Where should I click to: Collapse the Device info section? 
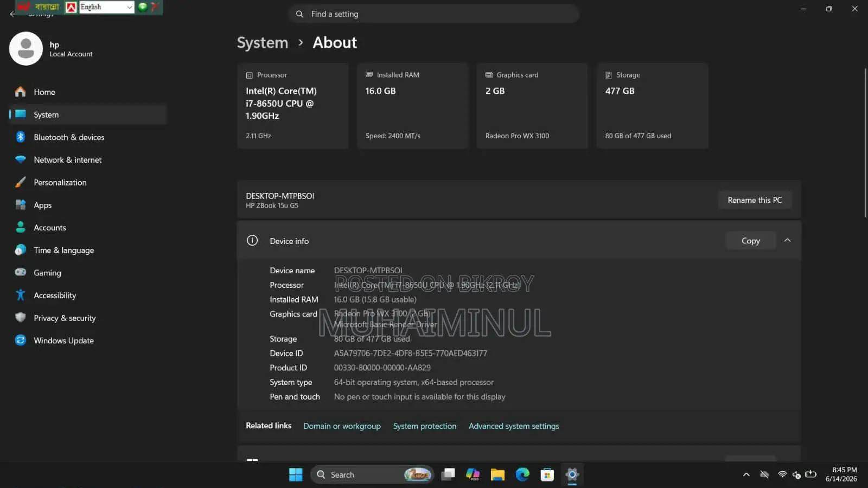[x=787, y=240]
